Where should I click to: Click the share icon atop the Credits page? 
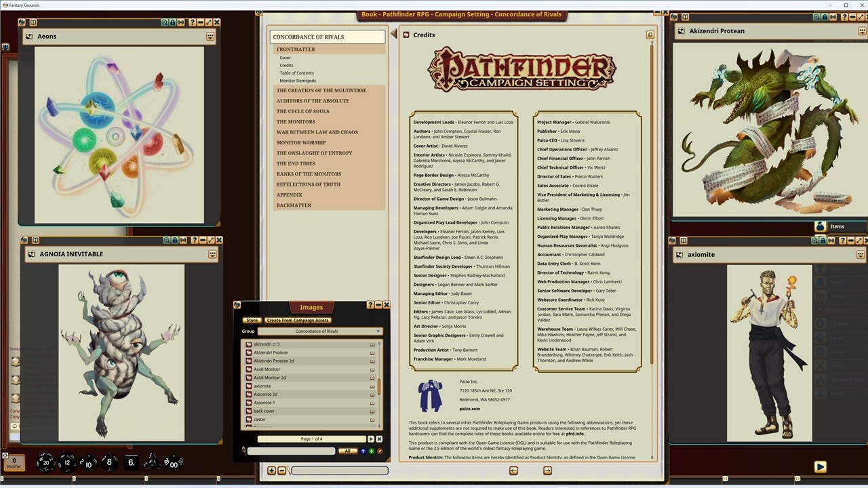click(x=650, y=35)
